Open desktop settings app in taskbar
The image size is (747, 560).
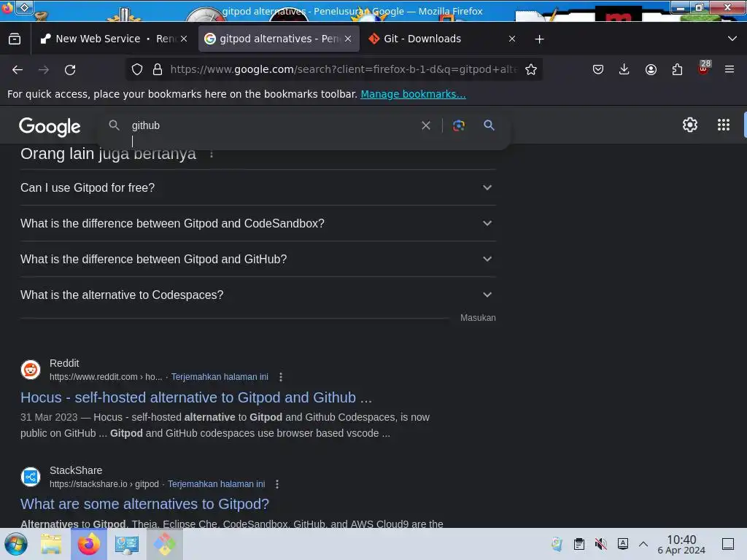pyautogui.click(x=127, y=544)
